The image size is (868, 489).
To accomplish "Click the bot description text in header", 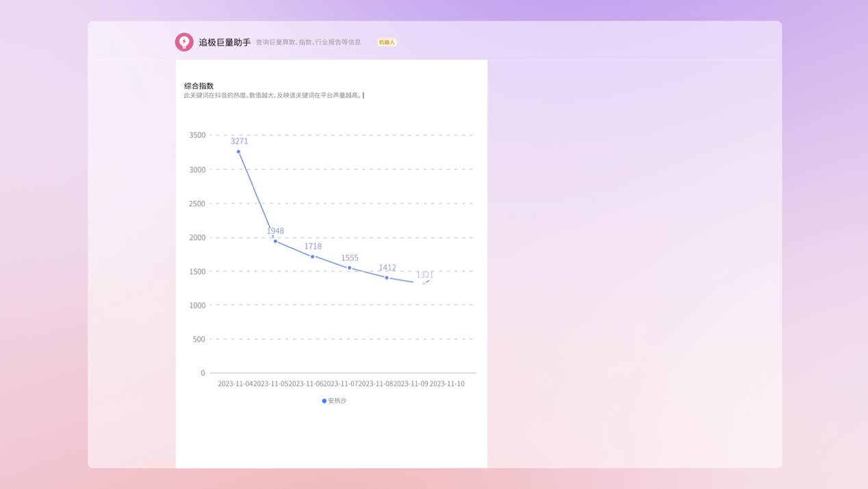I will point(308,42).
